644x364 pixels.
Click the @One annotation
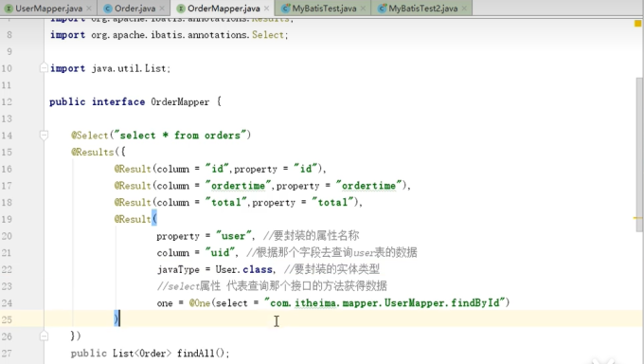pyautogui.click(x=200, y=303)
